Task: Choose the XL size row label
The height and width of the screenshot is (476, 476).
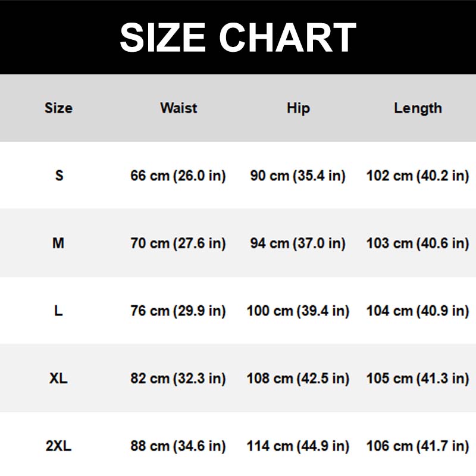Action: tap(58, 378)
